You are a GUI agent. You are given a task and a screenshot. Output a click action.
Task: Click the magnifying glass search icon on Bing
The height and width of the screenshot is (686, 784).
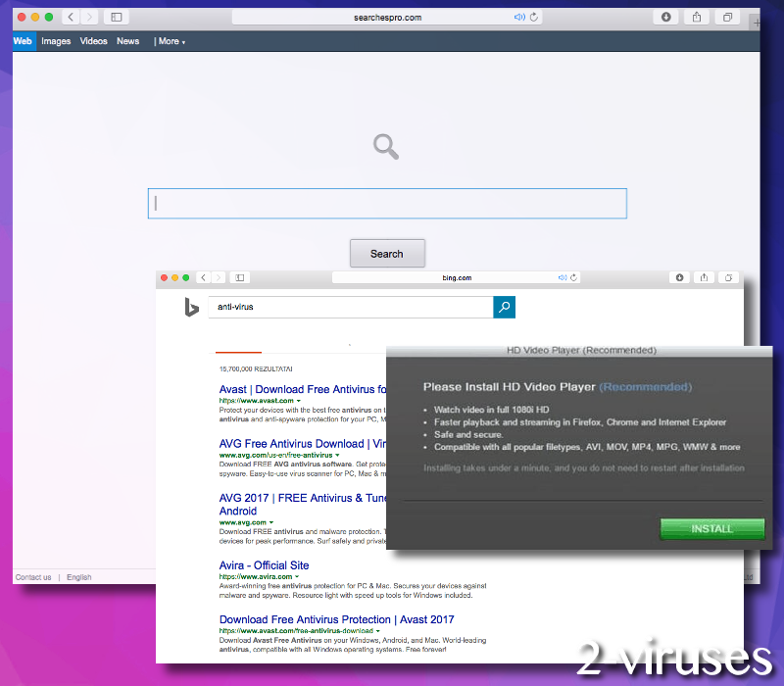tap(504, 307)
